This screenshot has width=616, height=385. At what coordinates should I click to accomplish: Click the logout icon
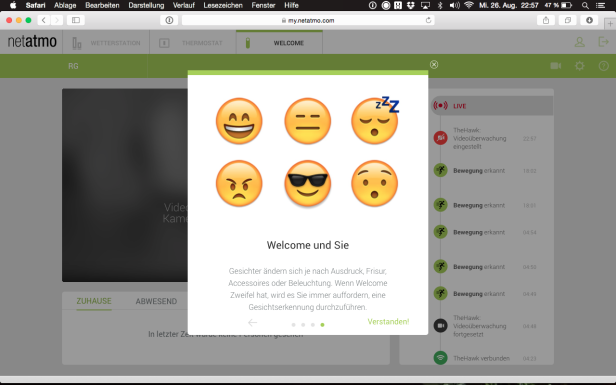click(x=603, y=42)
